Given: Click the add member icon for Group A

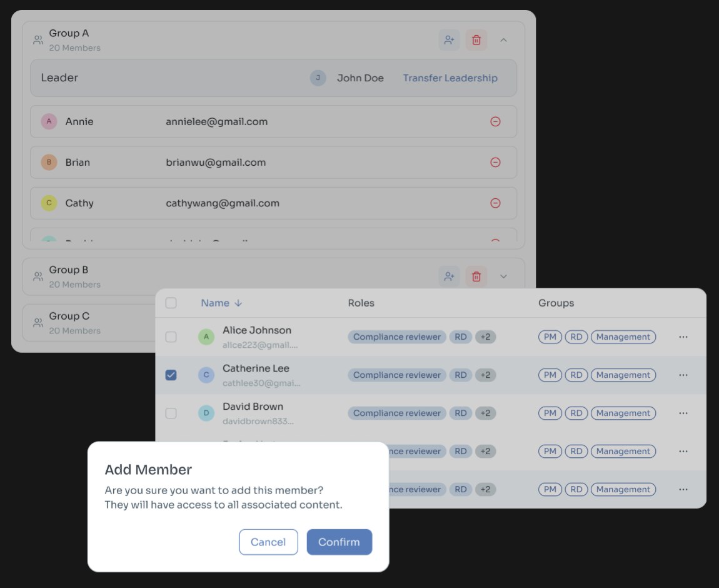Looking at the screenshot, I should (449, 40).
